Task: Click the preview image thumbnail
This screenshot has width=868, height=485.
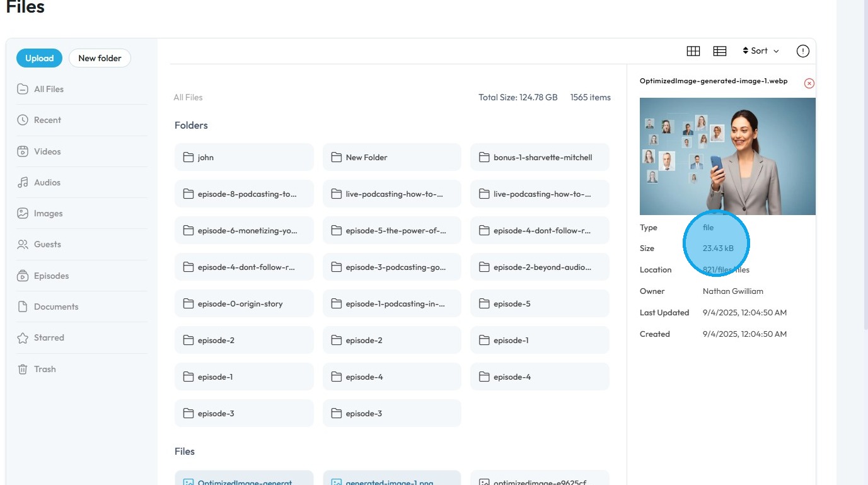Action: click(727, 156)
